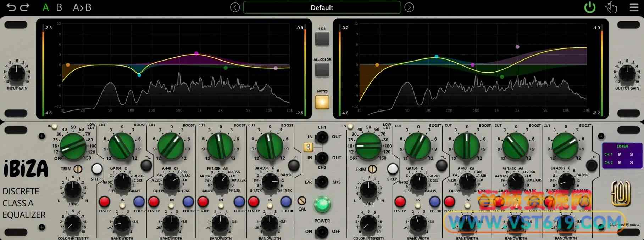Click the channel 1 TRIM screw
The image size is (644, 240).
(x=78, y=169)
